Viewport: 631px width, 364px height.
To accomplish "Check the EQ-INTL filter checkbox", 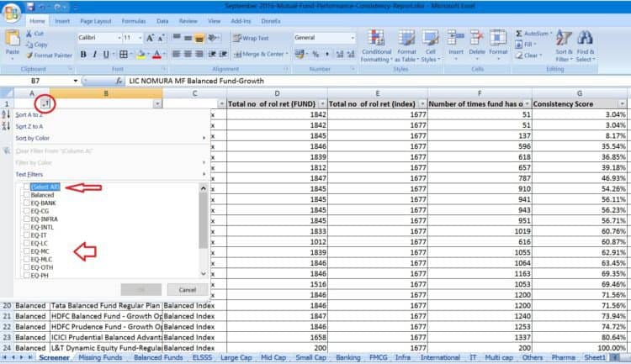I will pos(27,227).
